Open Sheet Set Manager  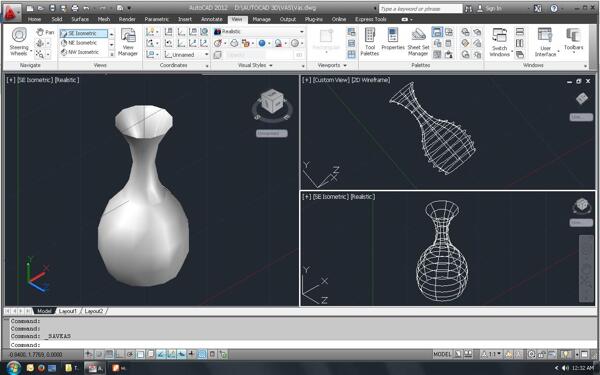click(x=418, y=42)
